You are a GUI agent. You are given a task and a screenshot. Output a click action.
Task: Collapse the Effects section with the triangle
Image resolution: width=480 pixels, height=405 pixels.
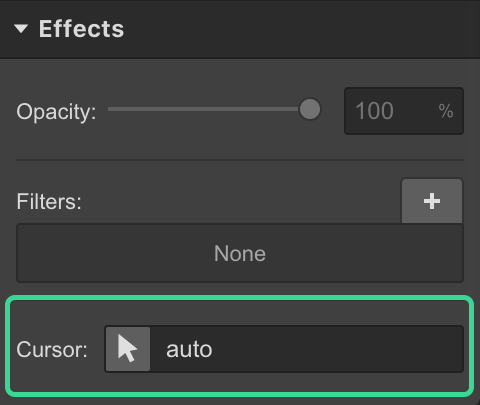point(21,29)
